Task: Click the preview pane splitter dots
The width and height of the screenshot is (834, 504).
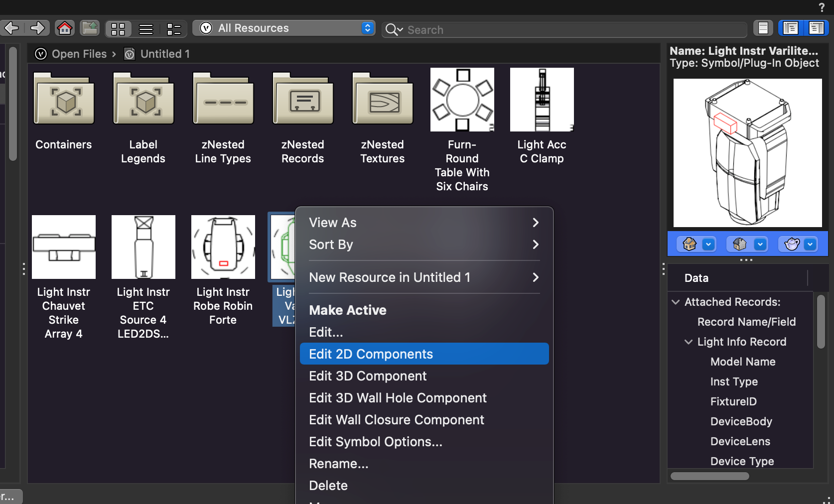Action: [x=746, y=260]
